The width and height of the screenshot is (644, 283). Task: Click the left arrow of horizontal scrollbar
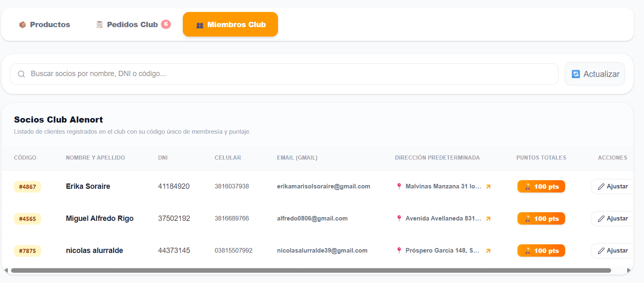[x=6, y=271]
